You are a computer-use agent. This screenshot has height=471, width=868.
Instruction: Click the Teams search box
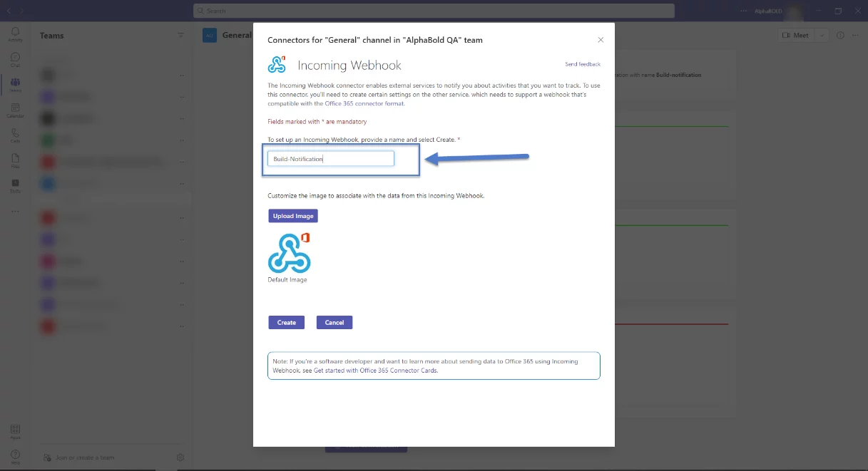tap(434, 11)
